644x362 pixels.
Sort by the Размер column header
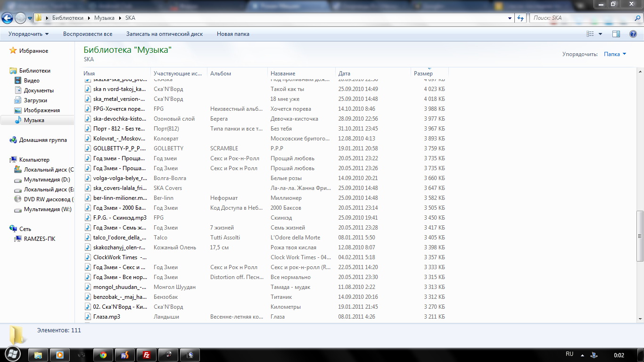423,74
